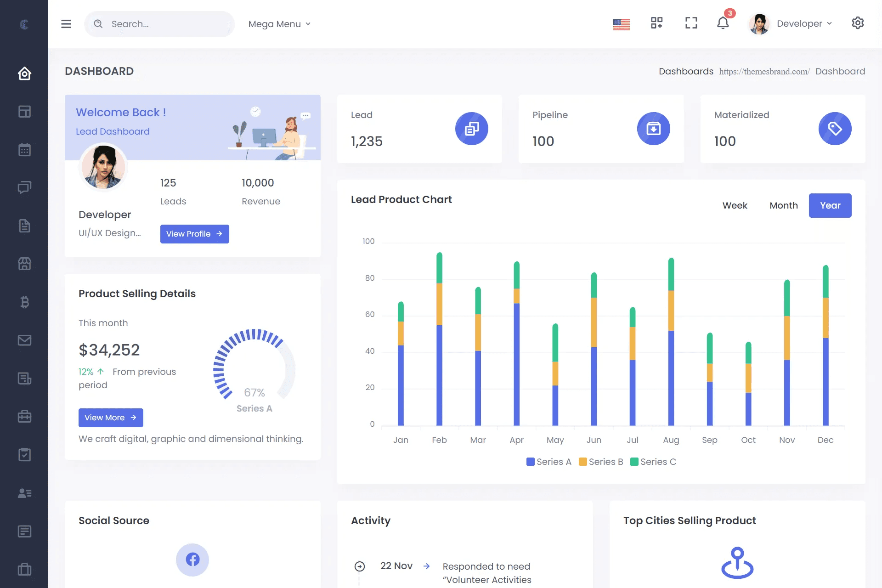Screen dimensions: 882x588
Task: Open the US flag language selector
Action: tap(621, 24)
